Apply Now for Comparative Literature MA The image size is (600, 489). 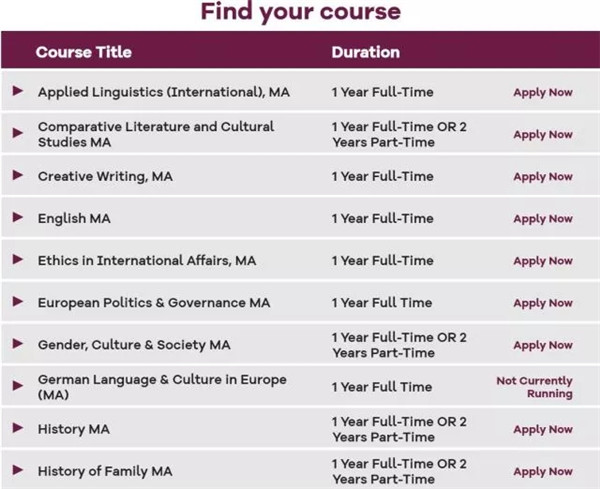click(543, 135)
